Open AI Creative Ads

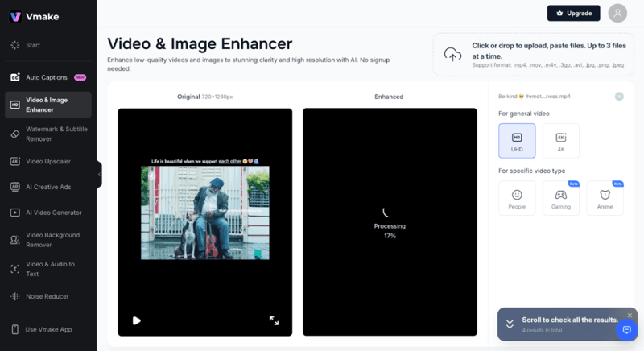tap(48, 187)
